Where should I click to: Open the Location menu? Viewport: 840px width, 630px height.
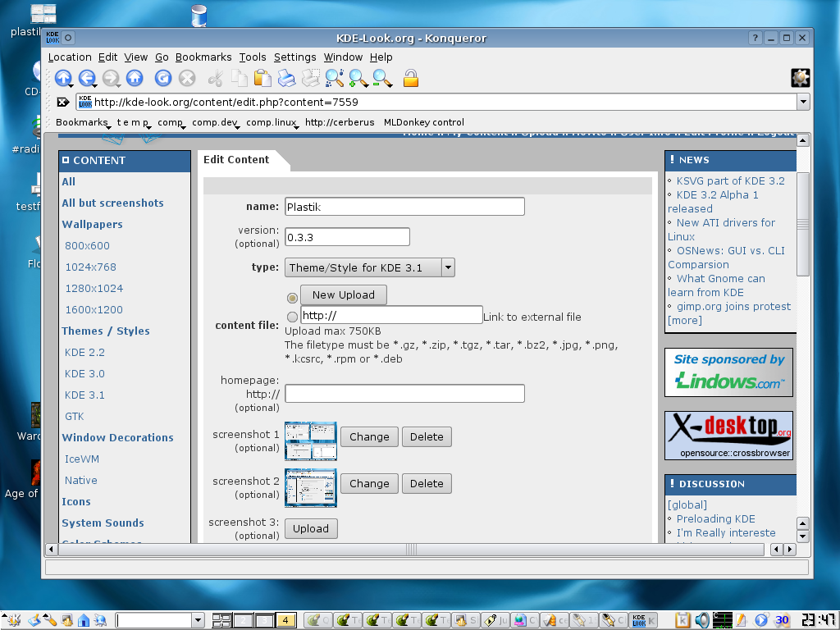pos(70,57)
